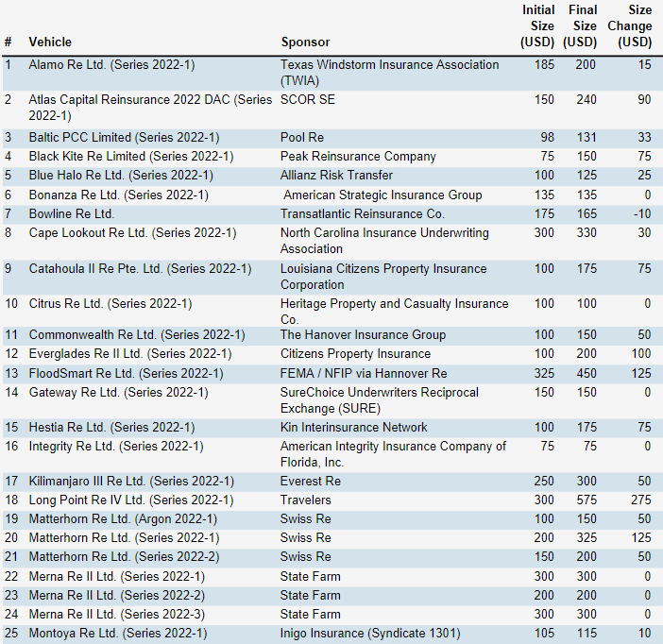Select the Everest Re sponsor cell
Image resolution: width=663 pixels, height=644 pixels.
tap(311, 482)
